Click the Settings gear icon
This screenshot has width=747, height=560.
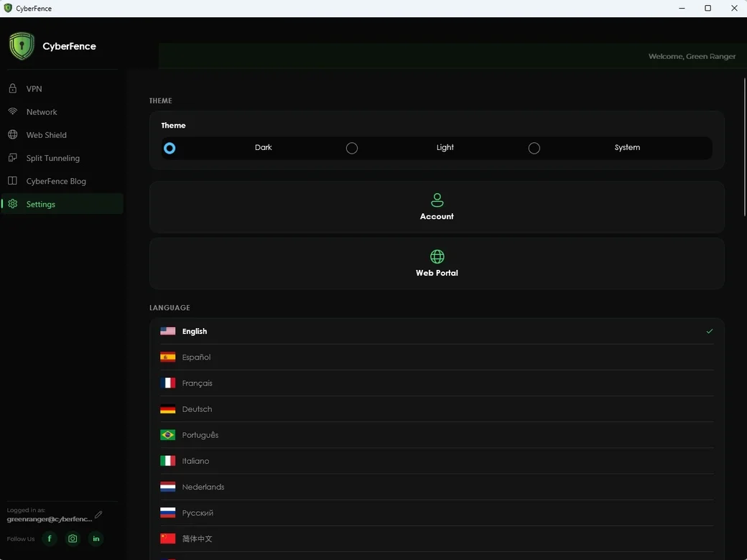[13, 204]
